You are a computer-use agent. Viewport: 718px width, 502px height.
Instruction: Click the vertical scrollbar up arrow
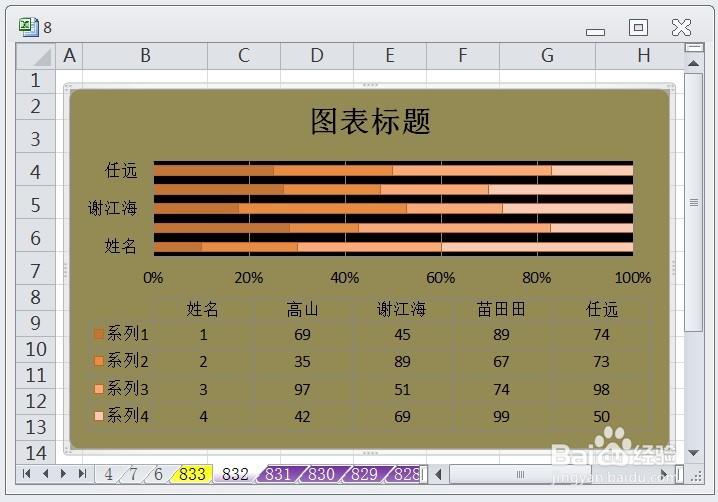point(693,63)
